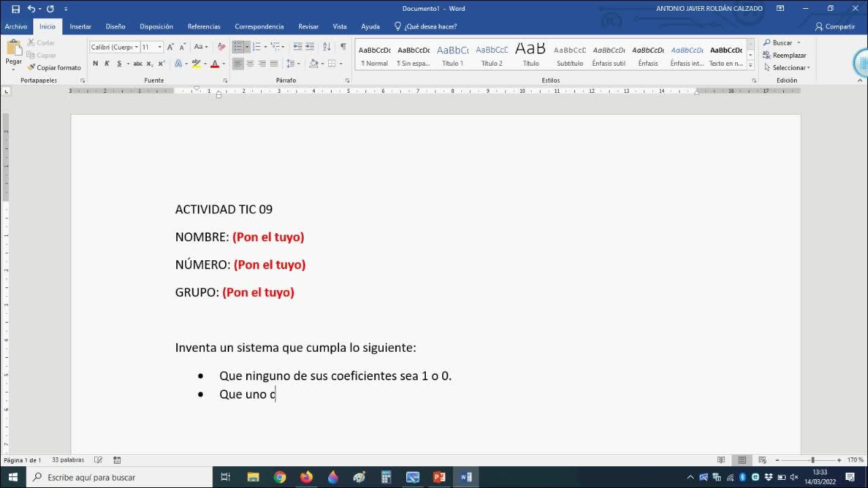The height and width of the screenshot is (488, 868).
Task: Click the center alignment icon
Action: point(250,64)
